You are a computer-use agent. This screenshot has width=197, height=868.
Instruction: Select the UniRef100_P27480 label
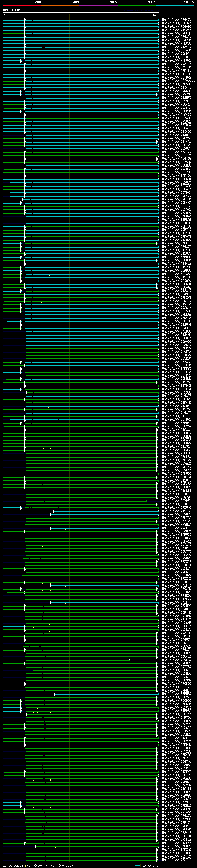176,50
